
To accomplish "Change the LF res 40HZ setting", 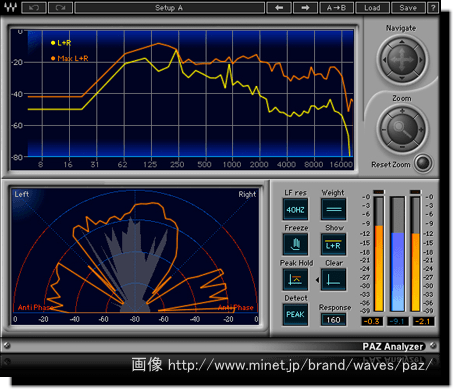I will [x=295, y=210].
